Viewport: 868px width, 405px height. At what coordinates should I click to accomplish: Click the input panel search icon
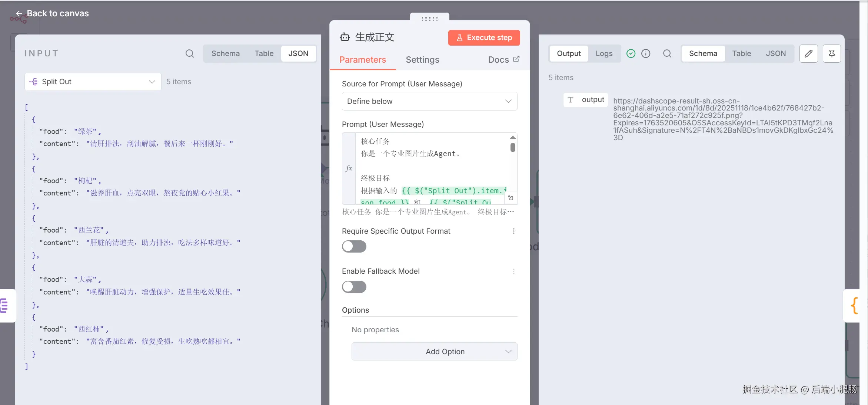[x=190, y=53]
